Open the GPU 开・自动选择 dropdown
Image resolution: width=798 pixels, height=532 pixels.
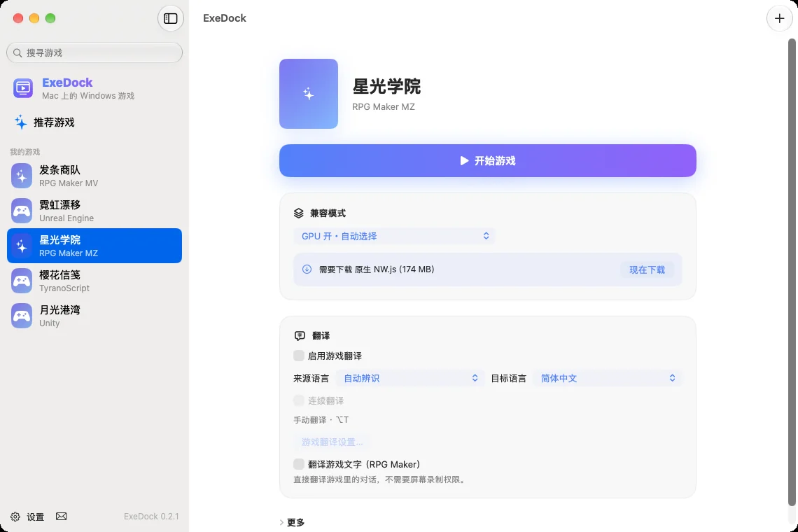pos(394,236)
